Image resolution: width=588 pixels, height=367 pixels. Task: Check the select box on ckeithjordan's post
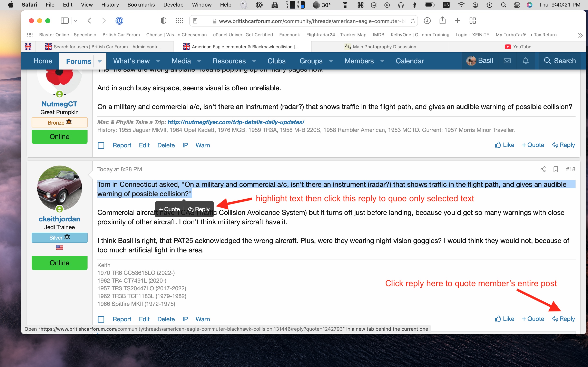pyautogui.click(x=101, y=319)
